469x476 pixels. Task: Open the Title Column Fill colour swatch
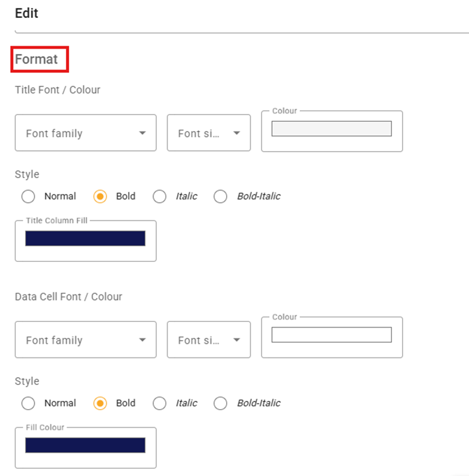pyautogui.click(x=85, y=238)
